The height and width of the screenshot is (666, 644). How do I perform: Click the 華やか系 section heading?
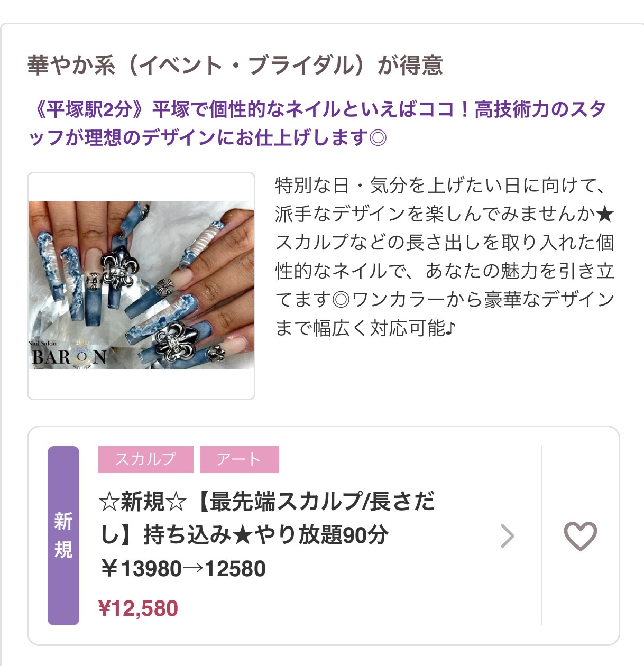click(235, 66)
